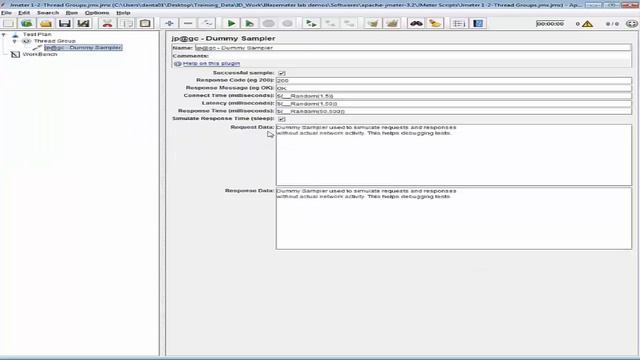Click the yellow warning triangle indicator

click(x=587, y=24)
